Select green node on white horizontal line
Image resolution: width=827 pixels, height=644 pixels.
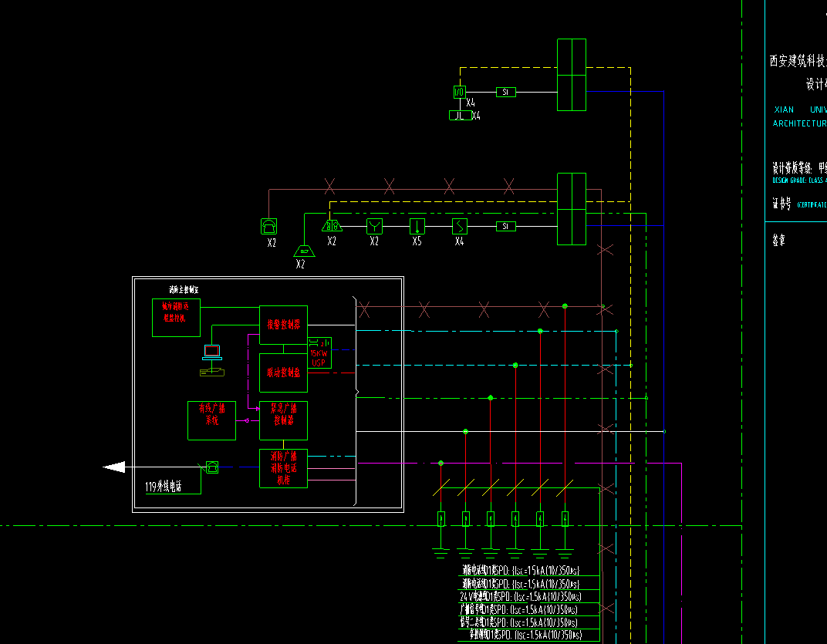point(465,431)
